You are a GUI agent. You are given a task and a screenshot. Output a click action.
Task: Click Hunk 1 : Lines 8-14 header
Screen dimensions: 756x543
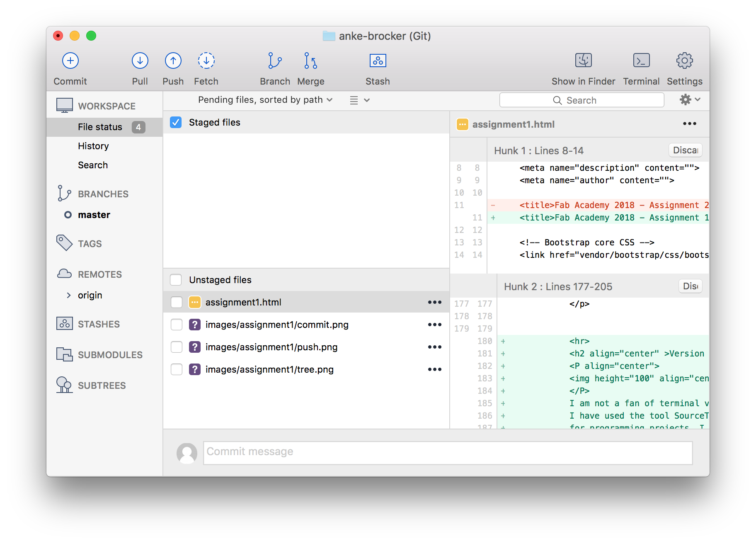point(539,150)
